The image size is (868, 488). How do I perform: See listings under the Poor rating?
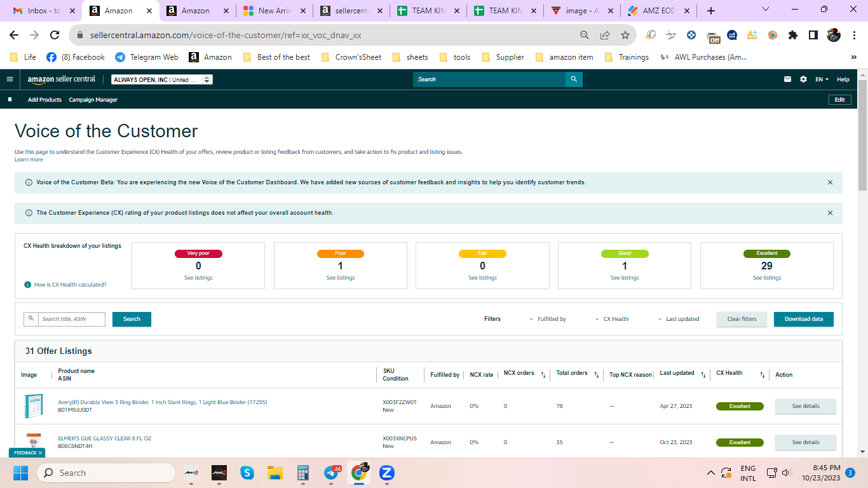pos(341,278)
